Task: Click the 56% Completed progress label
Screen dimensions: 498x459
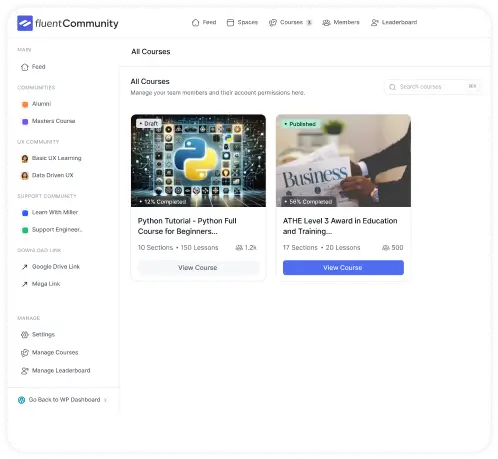Action: coord(308,202)
